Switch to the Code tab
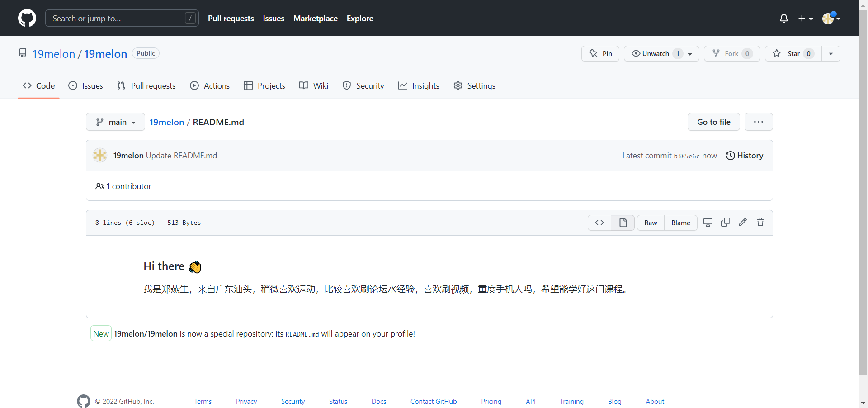Image resolution: width=868 pixels, height=408 pixels. tap(39, 85)
